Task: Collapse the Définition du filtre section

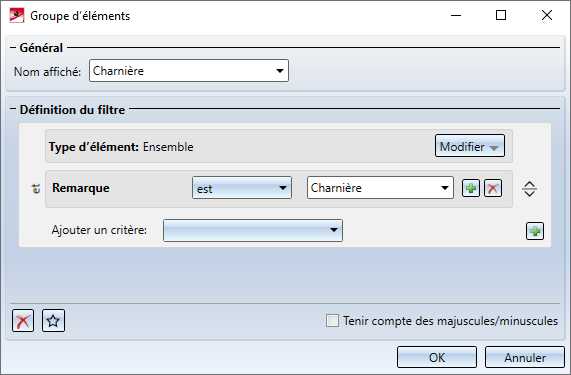Action: (x=13, y=109)
